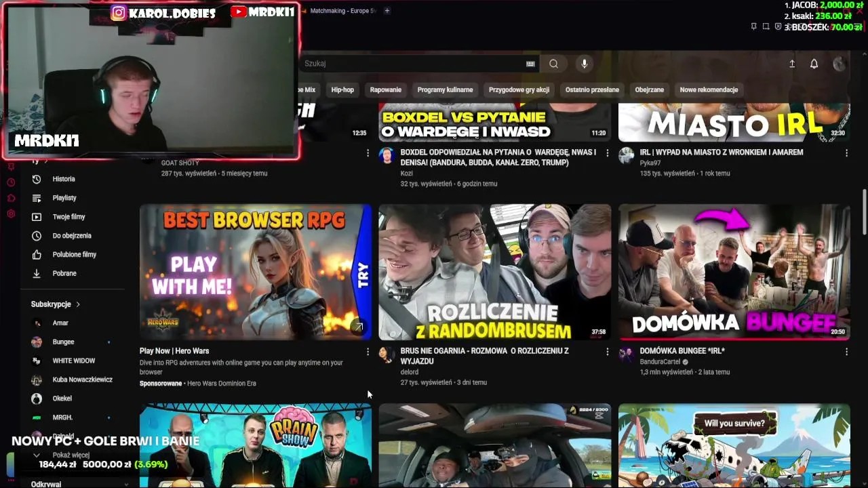This screenshot has width=868, height=488.
Task: Open options menu for GOAT SHOTY video
Action: tap(368, 153)
